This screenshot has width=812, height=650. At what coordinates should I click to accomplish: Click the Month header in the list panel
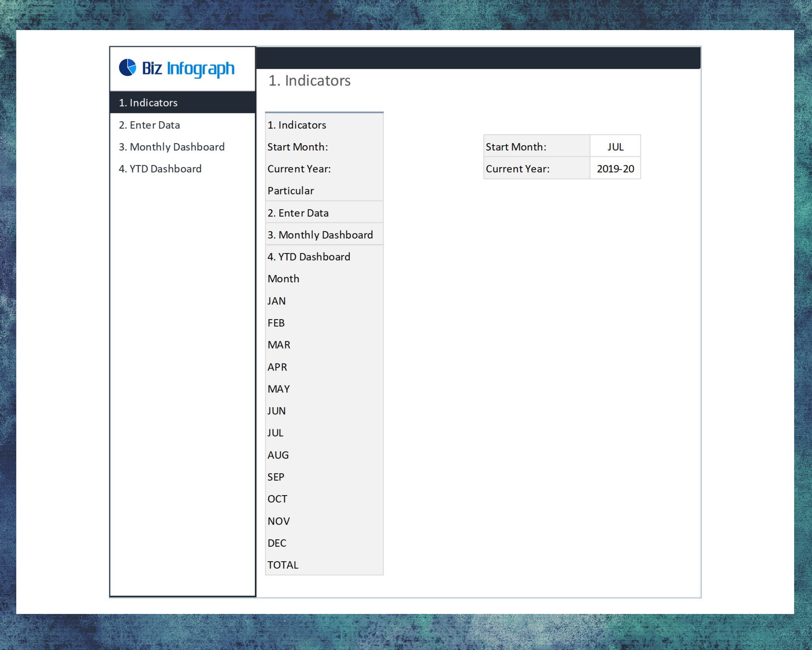283,278
